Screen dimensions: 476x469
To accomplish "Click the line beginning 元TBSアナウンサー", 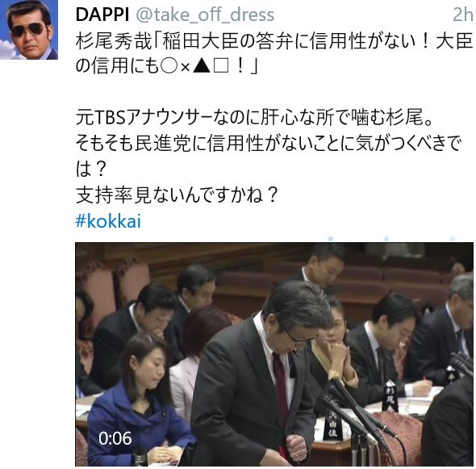I will 254,117.
